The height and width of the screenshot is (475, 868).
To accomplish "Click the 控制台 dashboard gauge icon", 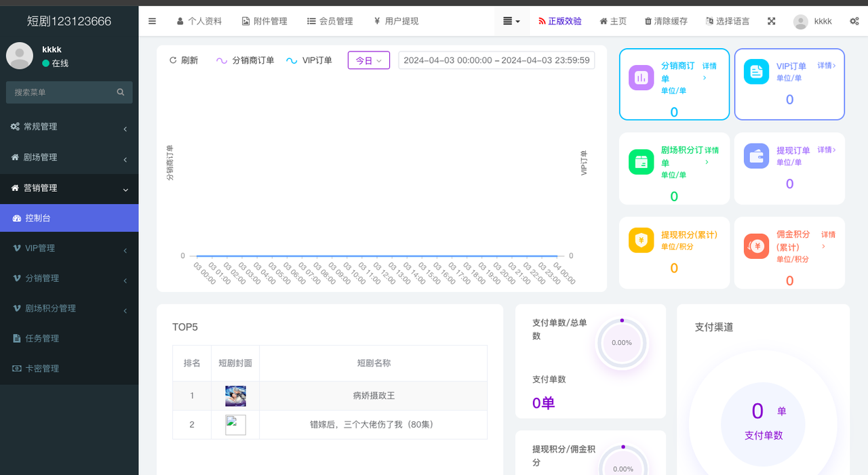I will click(18, 218).
